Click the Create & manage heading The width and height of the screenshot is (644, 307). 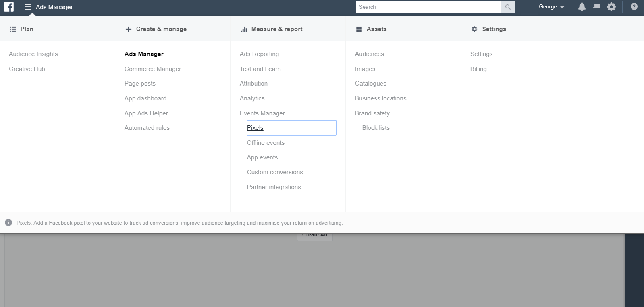pos(161,29)
